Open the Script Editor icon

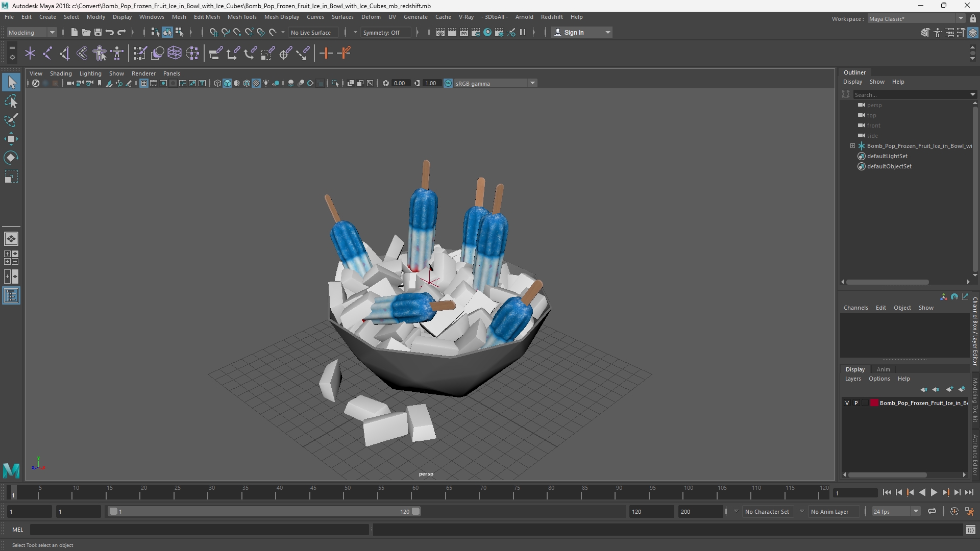(970, 530)
